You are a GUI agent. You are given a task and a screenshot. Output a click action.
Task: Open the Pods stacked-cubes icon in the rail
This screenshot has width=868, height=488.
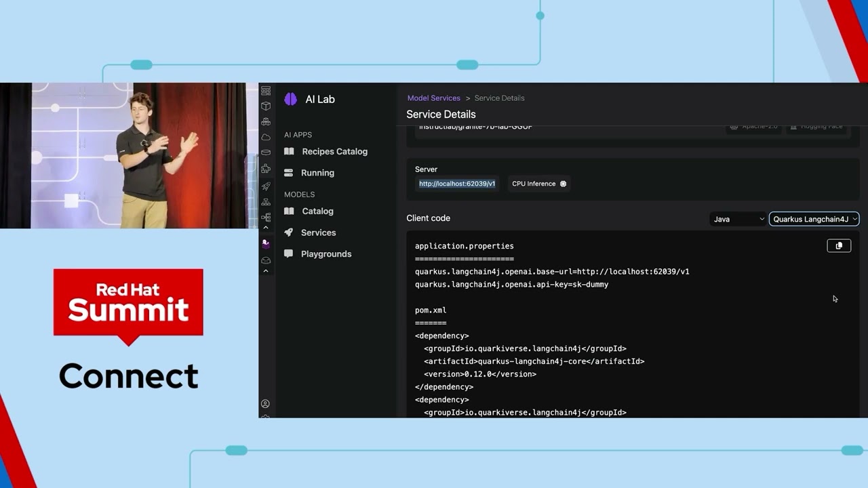[266, 121]
